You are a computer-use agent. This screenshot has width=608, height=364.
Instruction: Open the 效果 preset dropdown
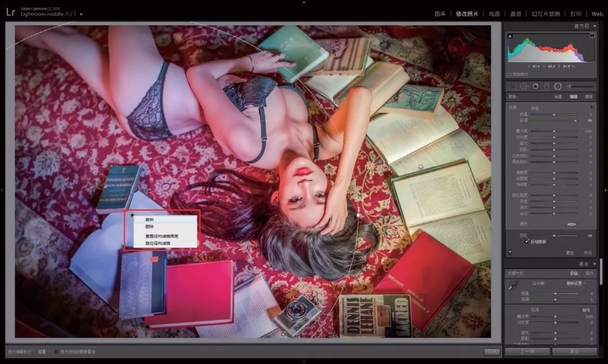(x=536, y=107)
